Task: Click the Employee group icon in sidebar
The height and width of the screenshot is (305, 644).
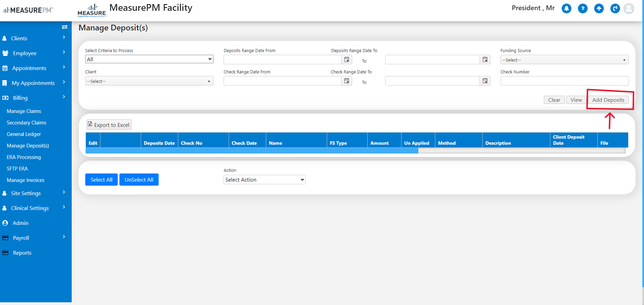Action: (5, 53)
